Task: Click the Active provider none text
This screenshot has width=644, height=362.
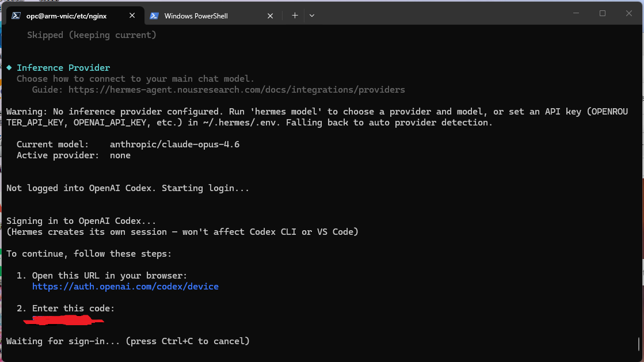Action: pyautogui.click(x=120, y=155)
